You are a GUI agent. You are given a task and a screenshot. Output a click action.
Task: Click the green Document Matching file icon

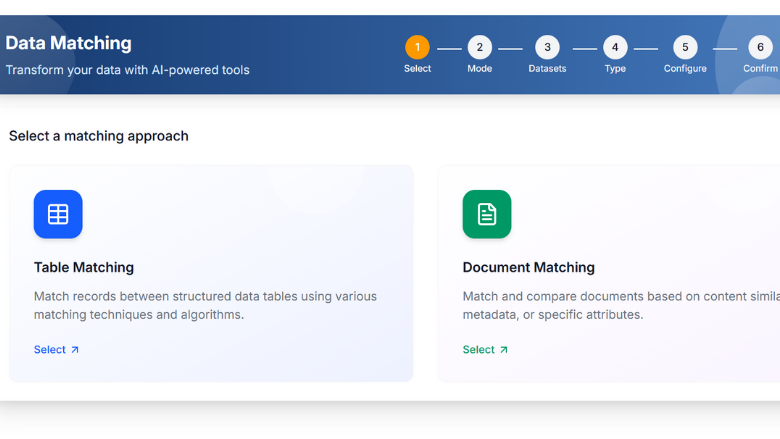click(486, 214)
